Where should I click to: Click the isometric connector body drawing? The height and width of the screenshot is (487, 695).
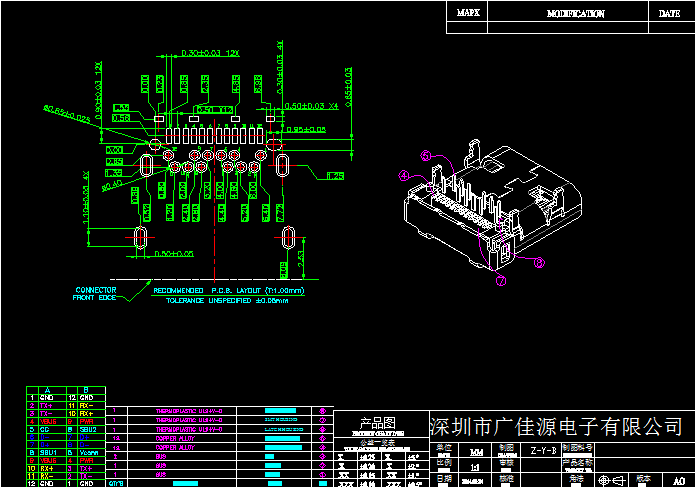(x=492, y=206)
